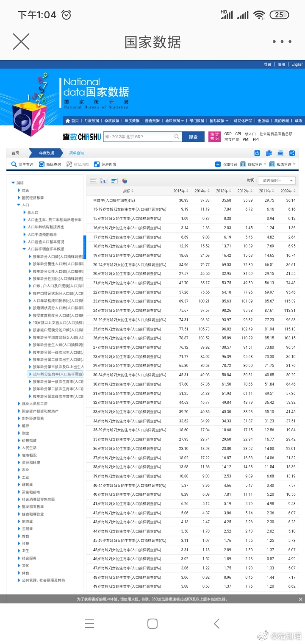Sort by the 2015年 column header
This screenshot has width=305, height=644.
[x=180, y=191]
